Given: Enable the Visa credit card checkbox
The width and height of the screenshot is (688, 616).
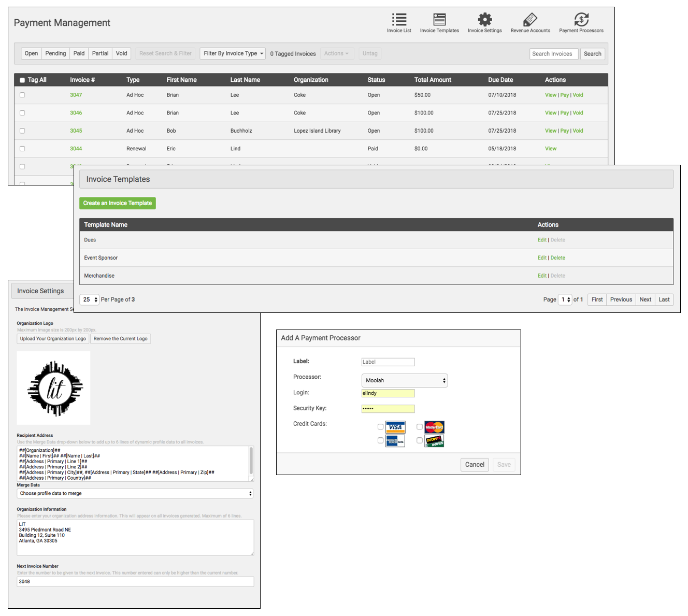Looking at the screenshot, I should (x=380, y=427).
